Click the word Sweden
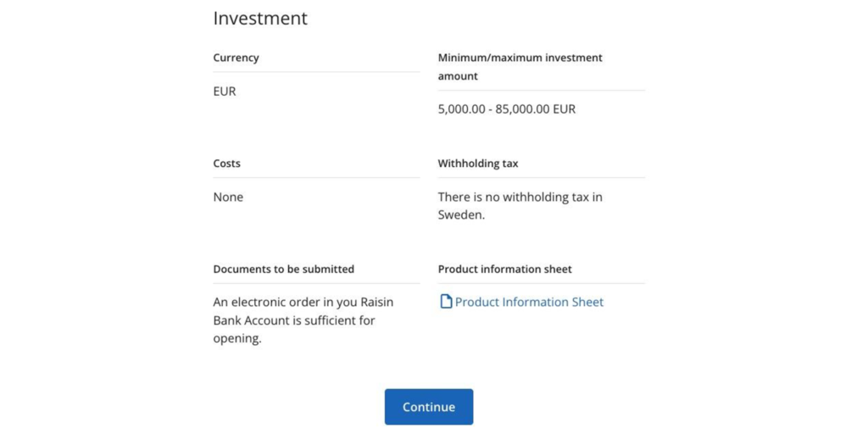This screenshot has width=868, height=434. [460, 215]
